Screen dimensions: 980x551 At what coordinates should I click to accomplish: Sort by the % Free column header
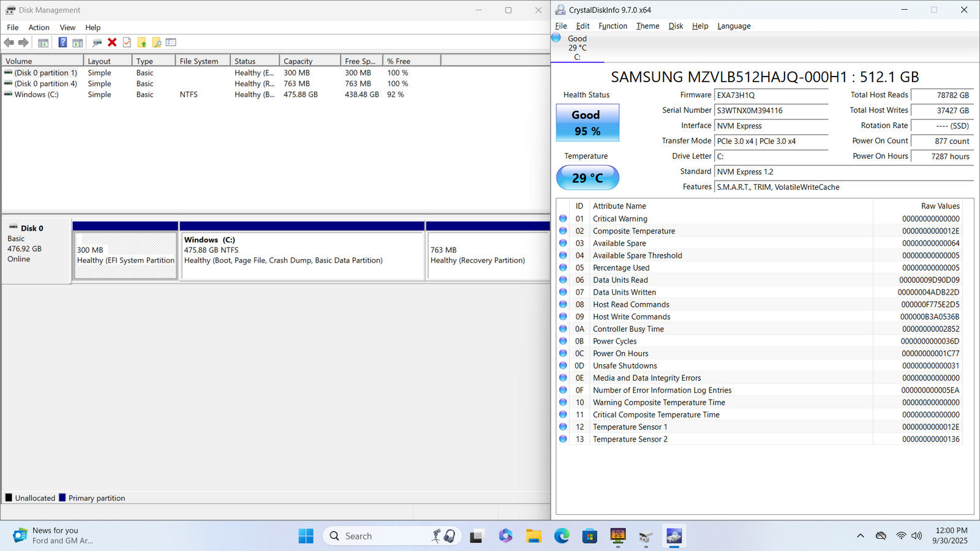[x=412, y=61]
